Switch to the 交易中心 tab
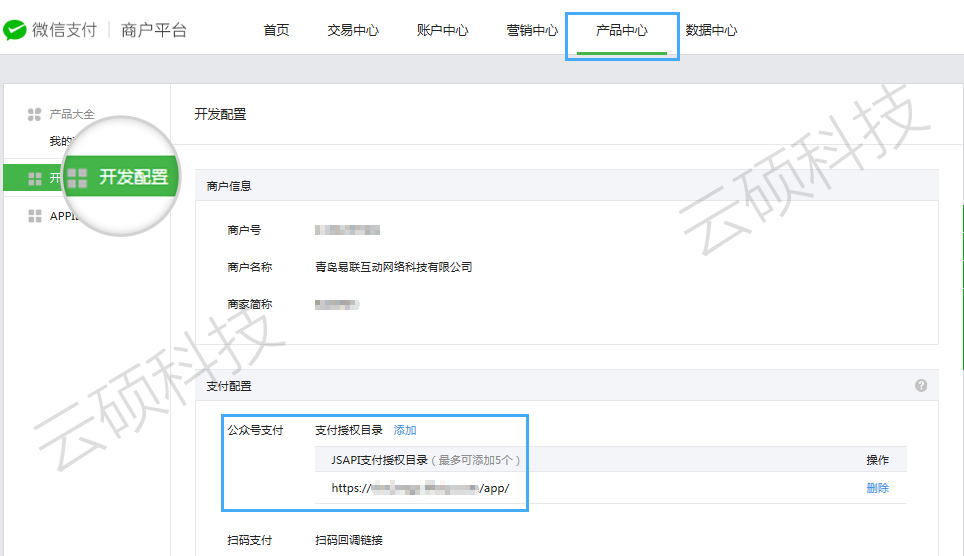The width and height of the screenshot is (964, 556). click(x=352, y=30)
